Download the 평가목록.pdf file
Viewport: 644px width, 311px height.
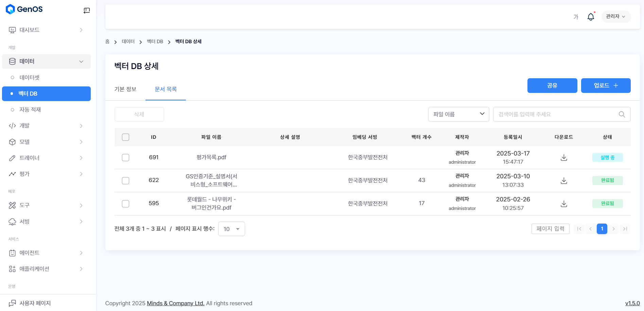tap(563, 158)
